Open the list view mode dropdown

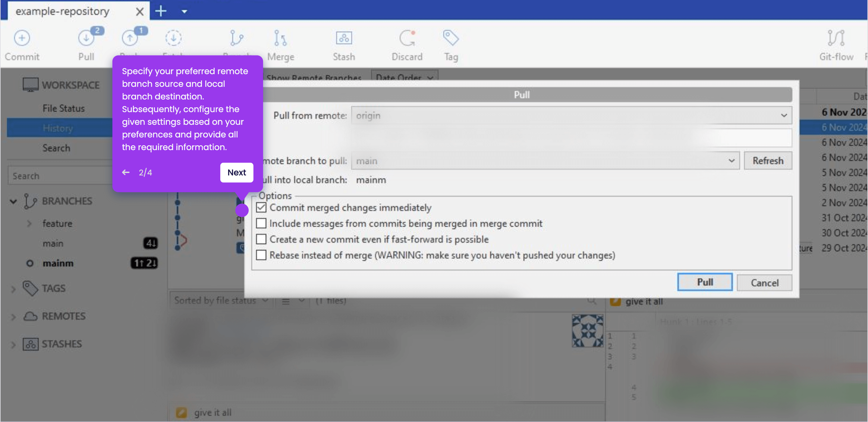coord(293,301)
